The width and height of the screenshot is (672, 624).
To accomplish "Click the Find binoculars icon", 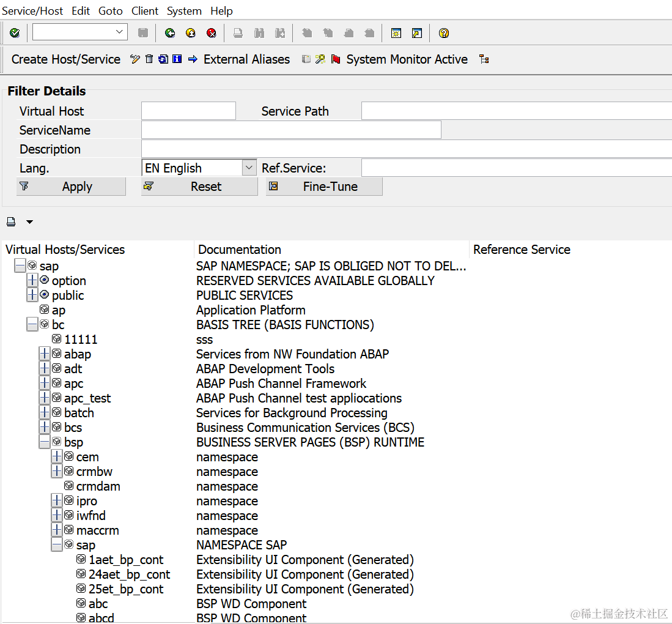I will [x=259, y=33].
